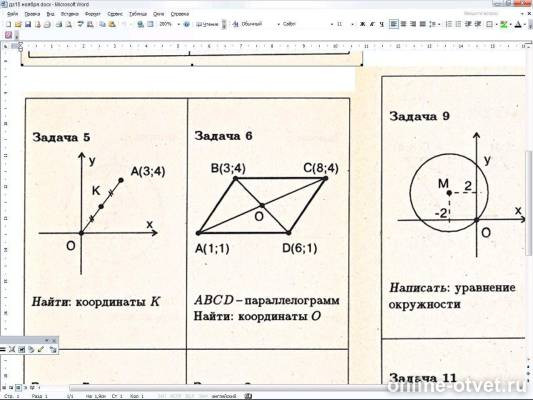Open the zoom percentage dropdown

coord(178,24)
